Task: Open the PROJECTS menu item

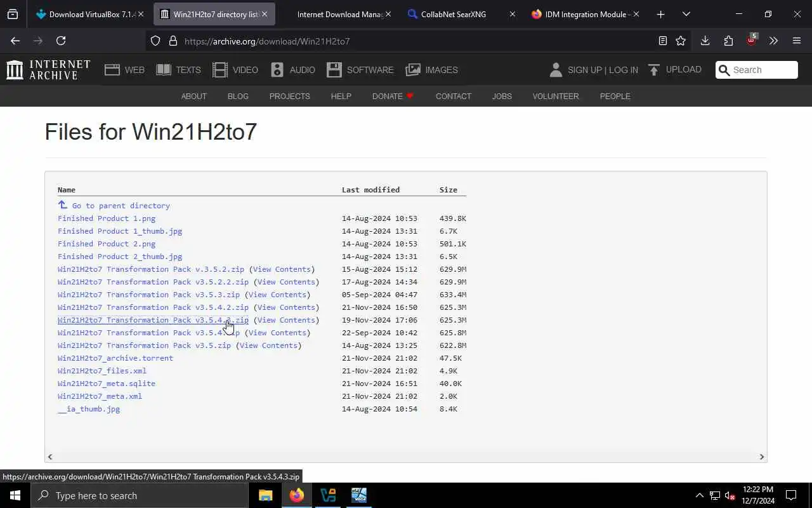Action: tap(289, 97)
